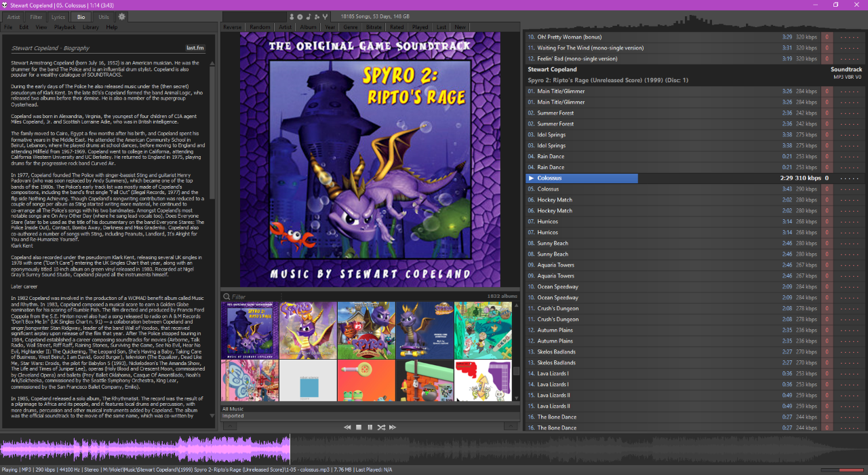868x475 pixels.
Task: Switch to the Lyrics tab
Action: pyautogui.click(x=58, y=16)
